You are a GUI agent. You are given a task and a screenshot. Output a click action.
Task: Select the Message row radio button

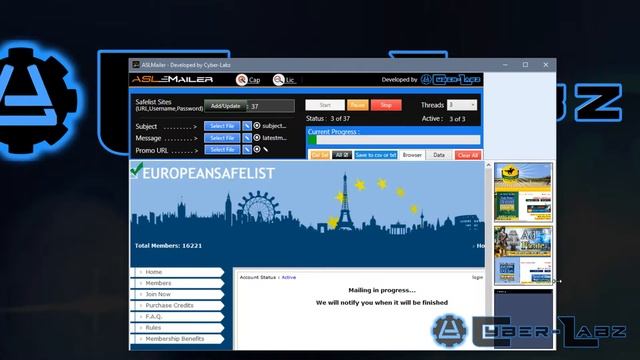257,138
